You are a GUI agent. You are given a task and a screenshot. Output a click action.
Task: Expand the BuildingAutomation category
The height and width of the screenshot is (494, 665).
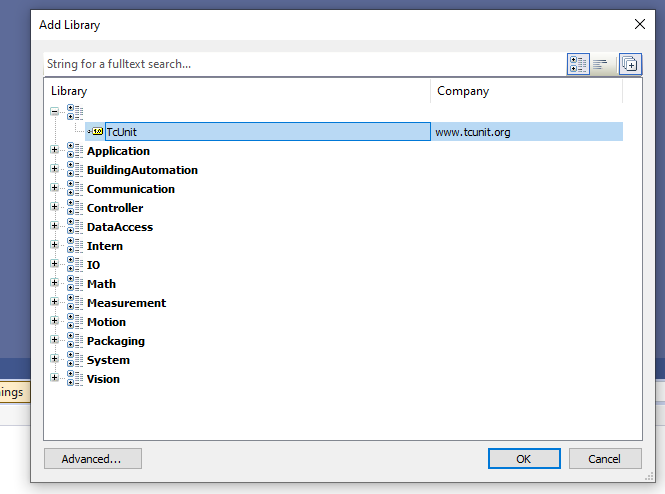[x=54, y=169]
